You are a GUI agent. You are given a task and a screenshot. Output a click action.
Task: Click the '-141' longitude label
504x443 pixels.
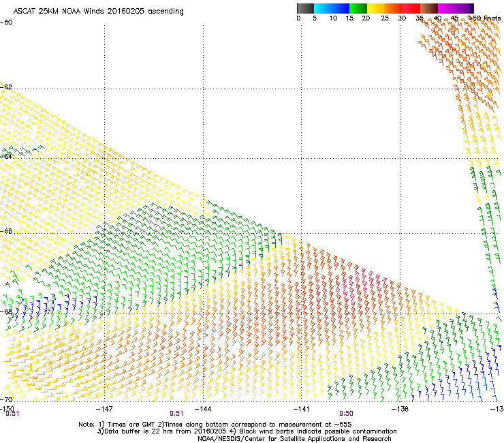302,409
